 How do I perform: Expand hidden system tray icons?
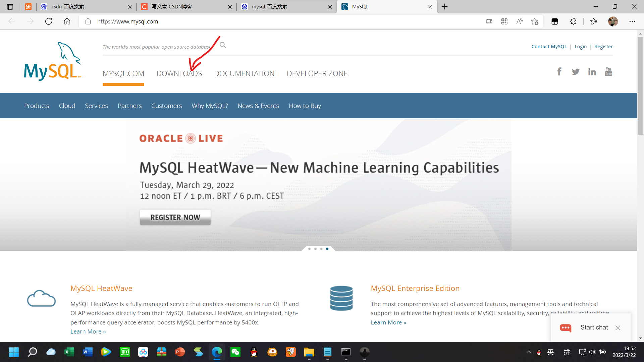pos(529,352)
